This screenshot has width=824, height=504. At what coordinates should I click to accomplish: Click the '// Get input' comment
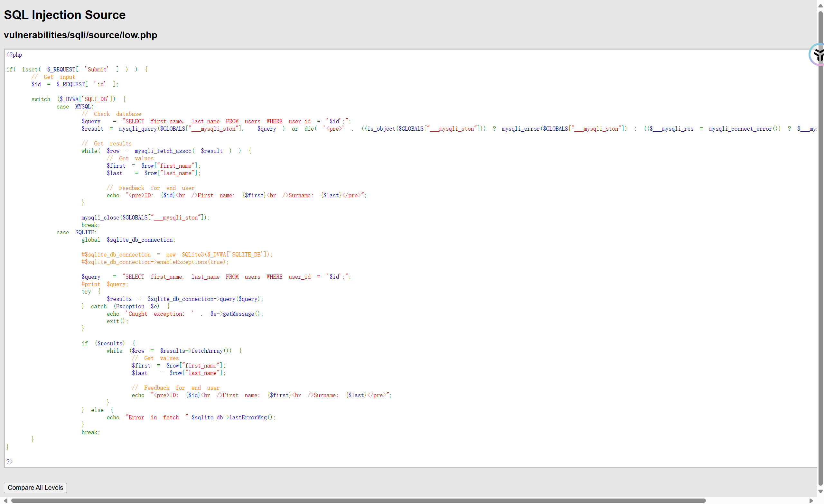click(x=53, y=77)
